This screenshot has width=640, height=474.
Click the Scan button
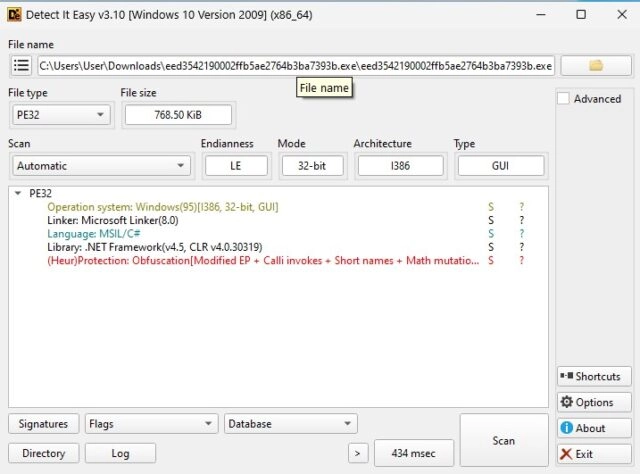(x=504, y=441)
